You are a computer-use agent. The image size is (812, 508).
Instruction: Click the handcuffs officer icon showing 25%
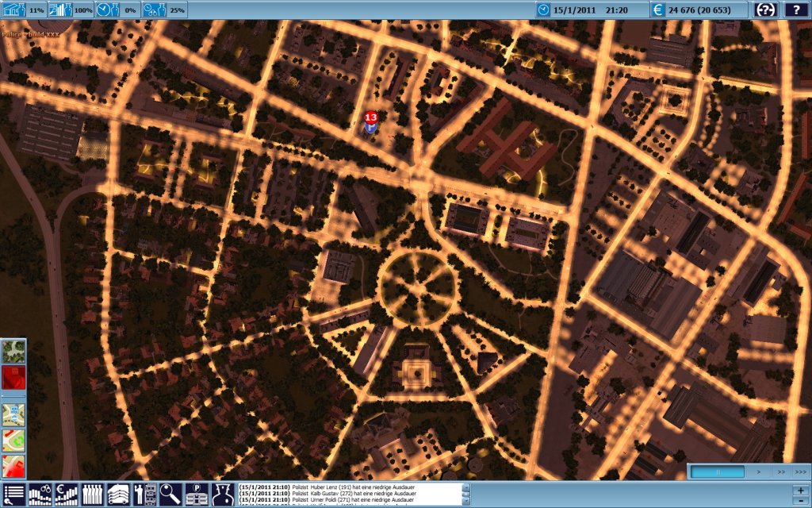154,10
